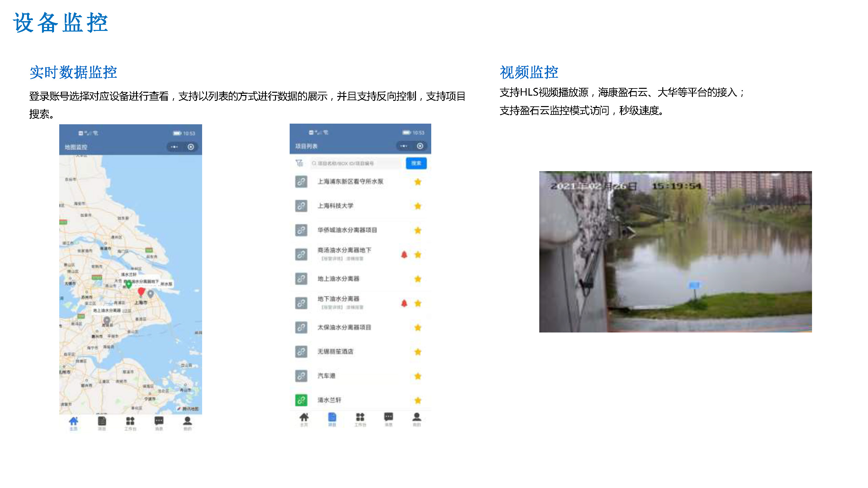Image resolution: width=868 pixels, height=488 pixels.
Task: Tap the circle close icon on 地图监控 screen
Action: coord(191,147)
